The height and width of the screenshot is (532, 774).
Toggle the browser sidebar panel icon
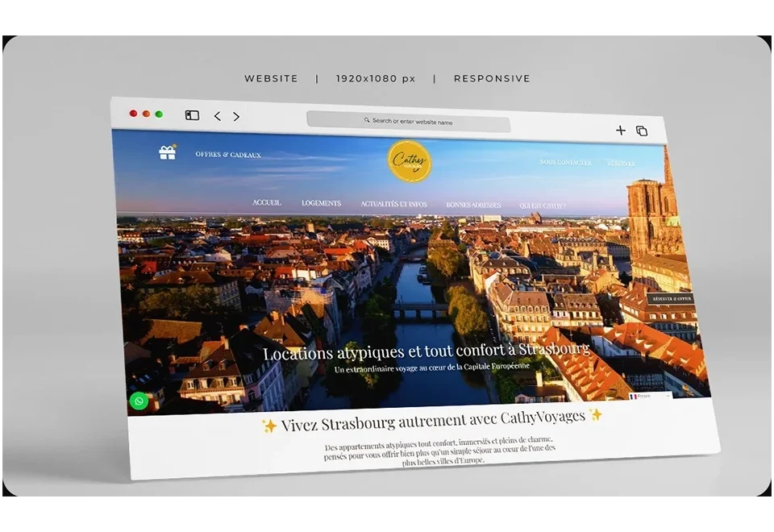192,115
